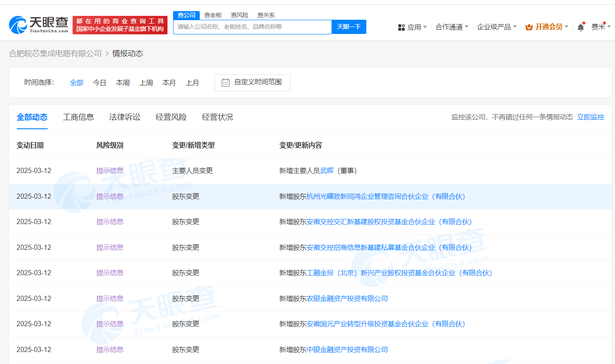Select the 今日 time filter
Image resolution: width=615 pixels, height=364 pixels.
click(100, 82)
